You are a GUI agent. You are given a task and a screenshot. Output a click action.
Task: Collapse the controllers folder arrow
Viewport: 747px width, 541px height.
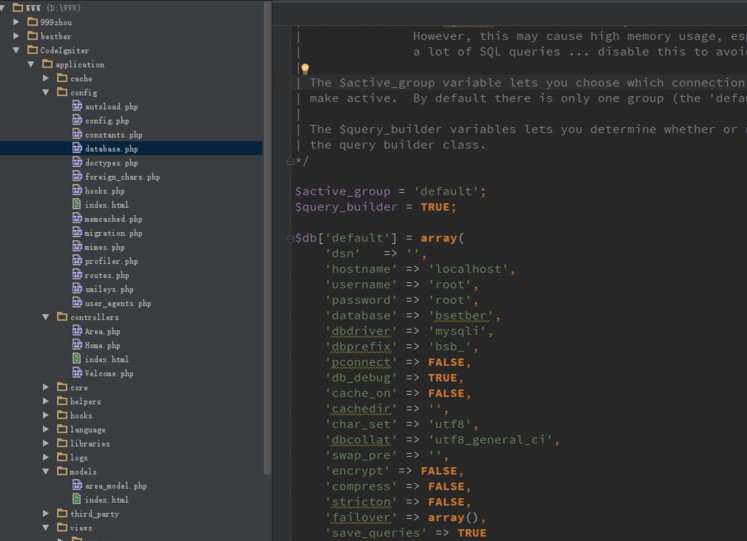coord(46,317)
